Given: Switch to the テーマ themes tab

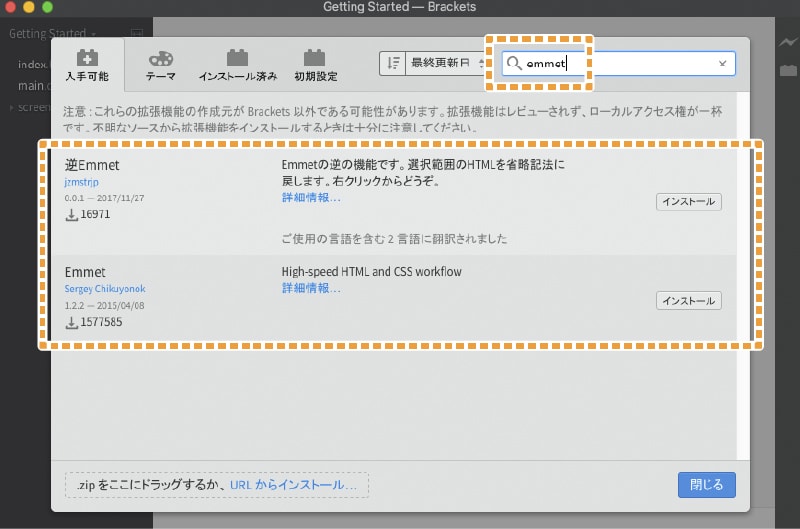Looking at the screenshot, I should click(x=161, y=65).
